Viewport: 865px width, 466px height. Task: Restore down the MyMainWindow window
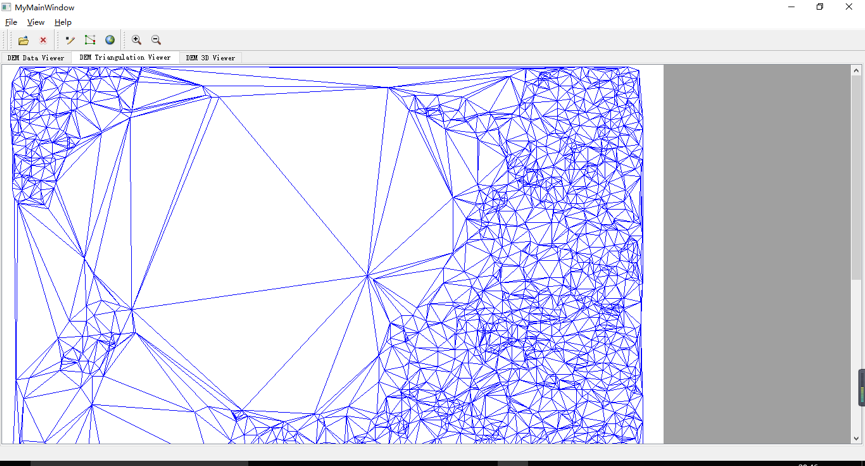click(820, 7)
